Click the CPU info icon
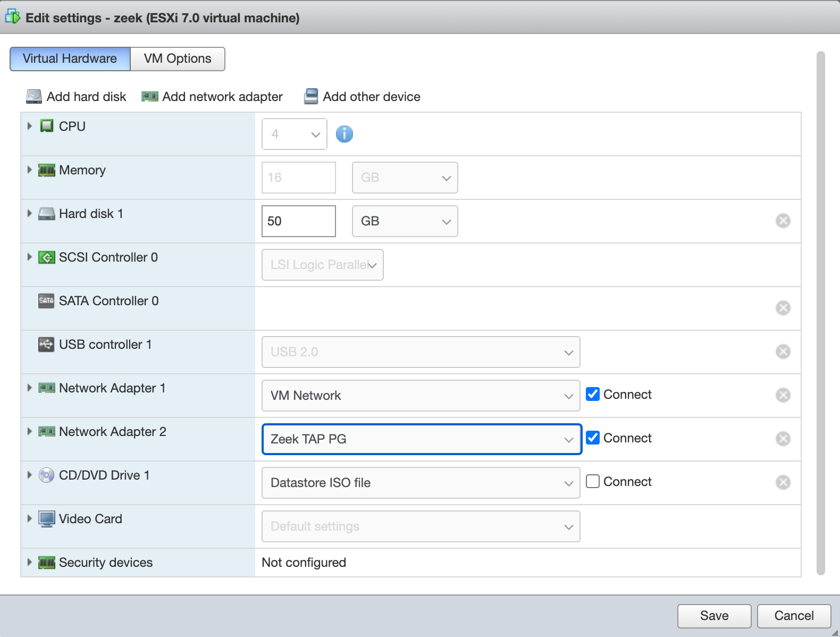The image size is (840, 637). click(x=345, y=134)
